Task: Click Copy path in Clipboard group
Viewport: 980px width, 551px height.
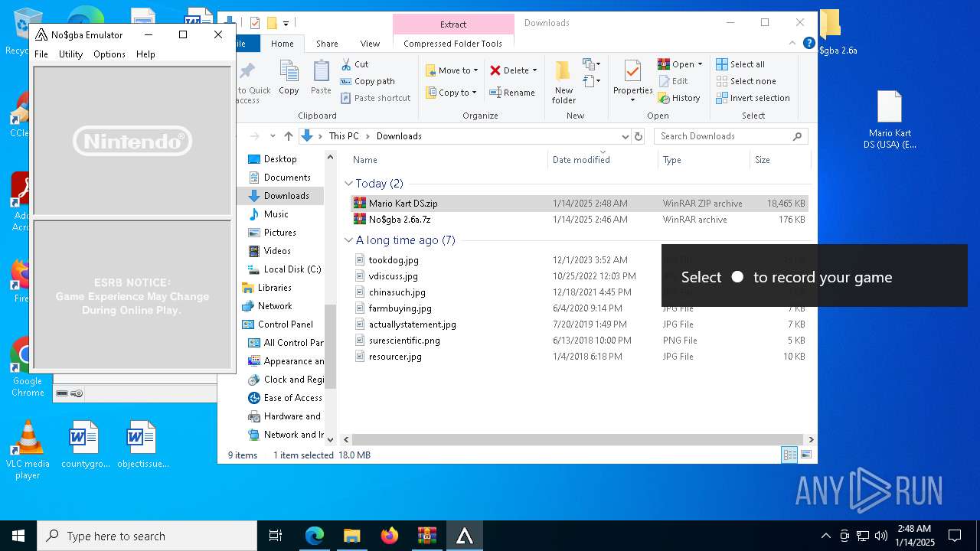Action: click(x=367, y=81)
